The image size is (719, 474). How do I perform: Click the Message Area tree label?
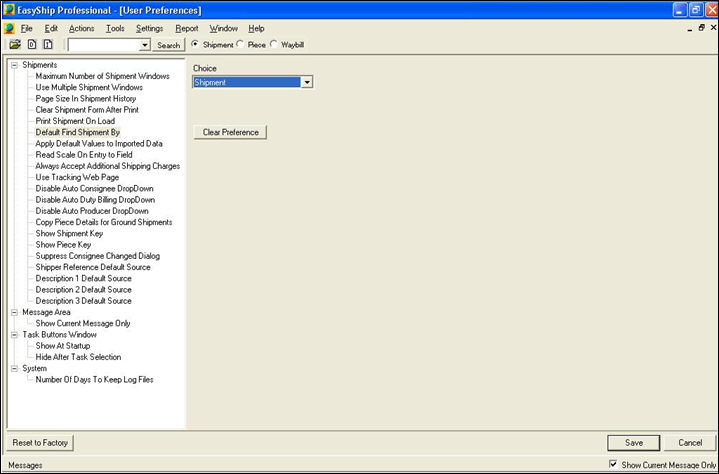46,312
